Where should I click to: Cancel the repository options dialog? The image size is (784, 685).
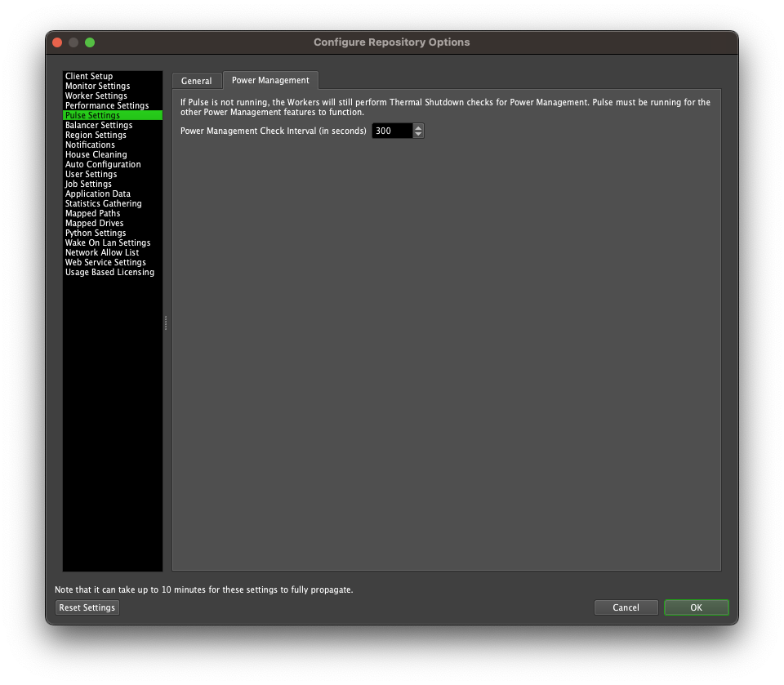[626, 607]
